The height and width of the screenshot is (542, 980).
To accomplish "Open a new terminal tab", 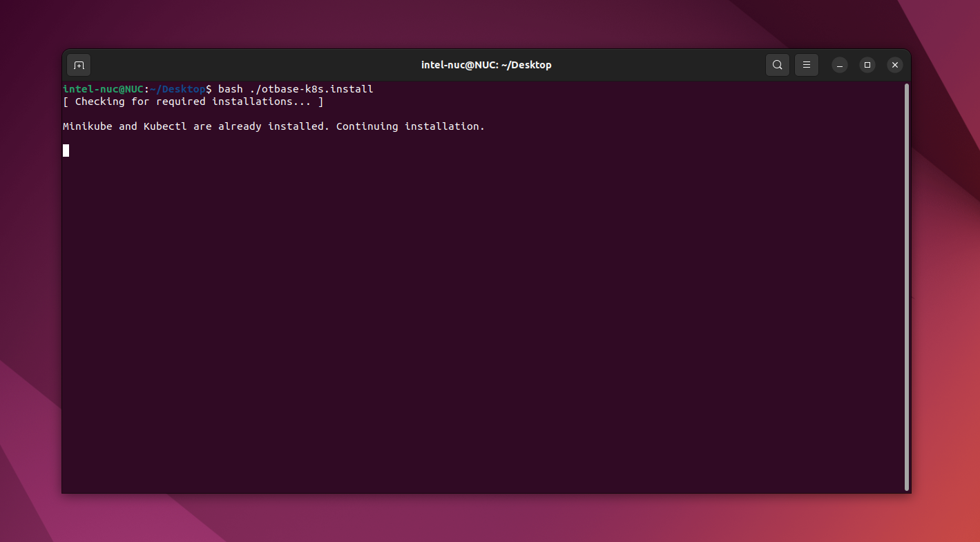I will (x=79, y=65).
